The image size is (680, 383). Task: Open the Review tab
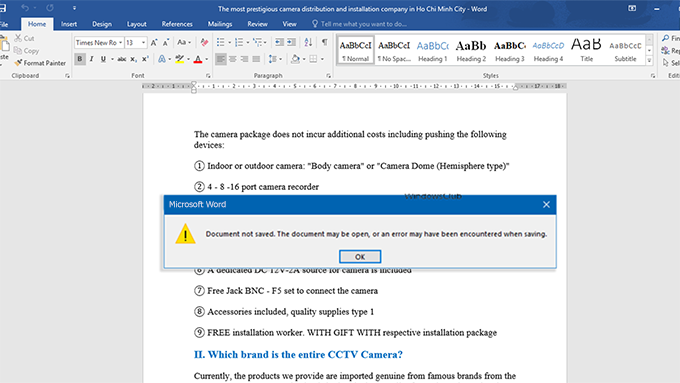point(258,24)
